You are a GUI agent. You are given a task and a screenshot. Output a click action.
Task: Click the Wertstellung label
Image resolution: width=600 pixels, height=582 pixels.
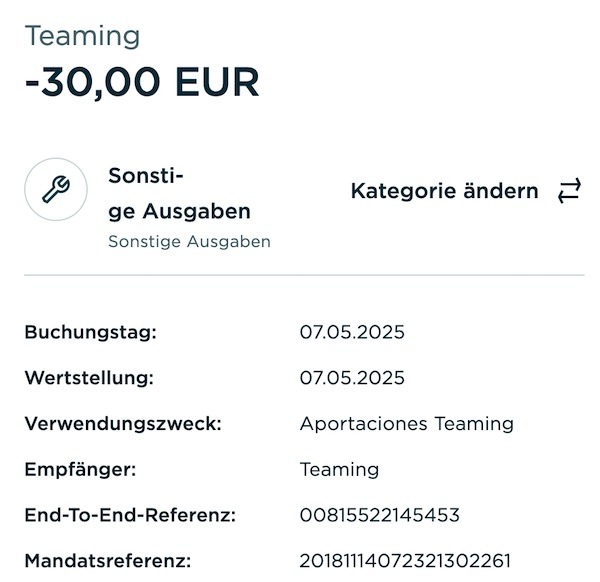(89, 378)
